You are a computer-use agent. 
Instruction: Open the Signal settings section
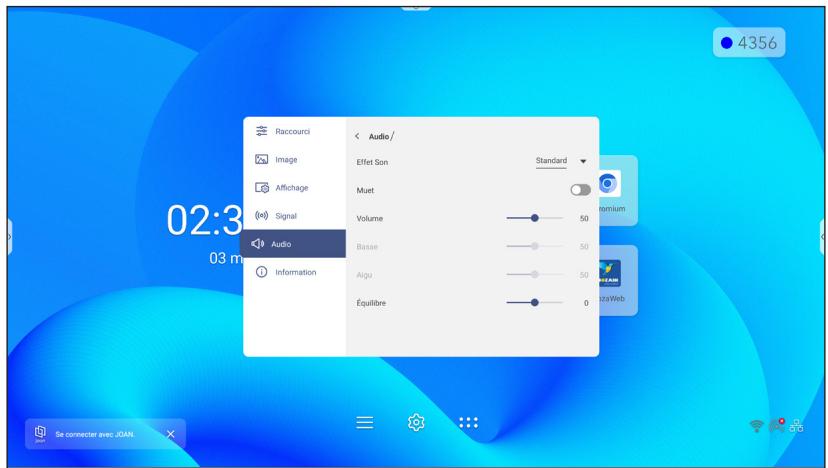294,216
